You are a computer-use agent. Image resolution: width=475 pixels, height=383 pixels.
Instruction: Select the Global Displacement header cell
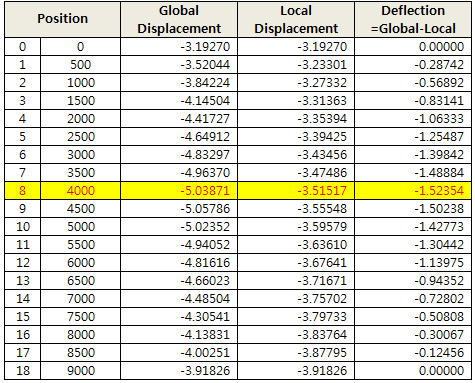pyautogui.click(x=179, y=19)
